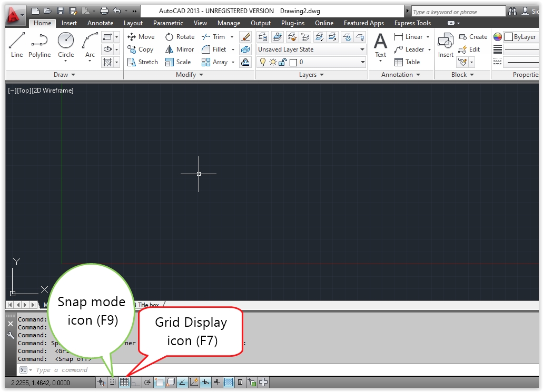Open the Layer Properties manager icon
543x392 pixels.
[262, 36]
